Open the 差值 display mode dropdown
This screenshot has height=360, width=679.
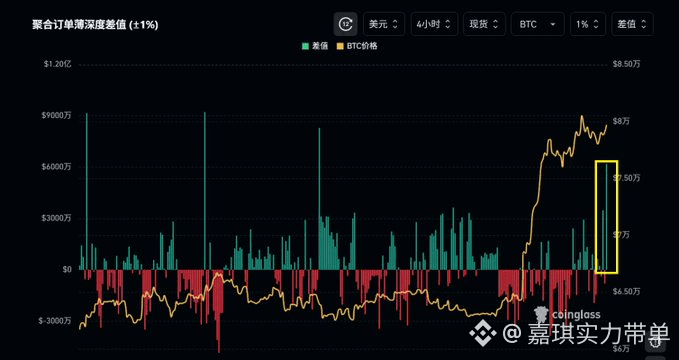[x=632, y=24]
